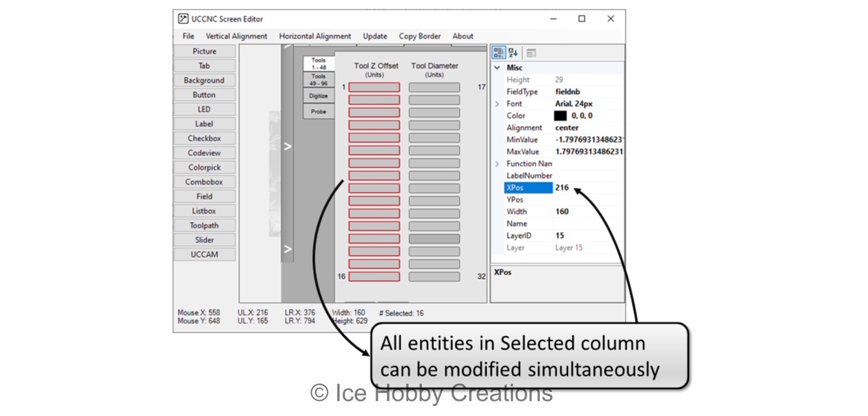
Task: Collapse the Misc property category
Action: (x=497, y=68)
